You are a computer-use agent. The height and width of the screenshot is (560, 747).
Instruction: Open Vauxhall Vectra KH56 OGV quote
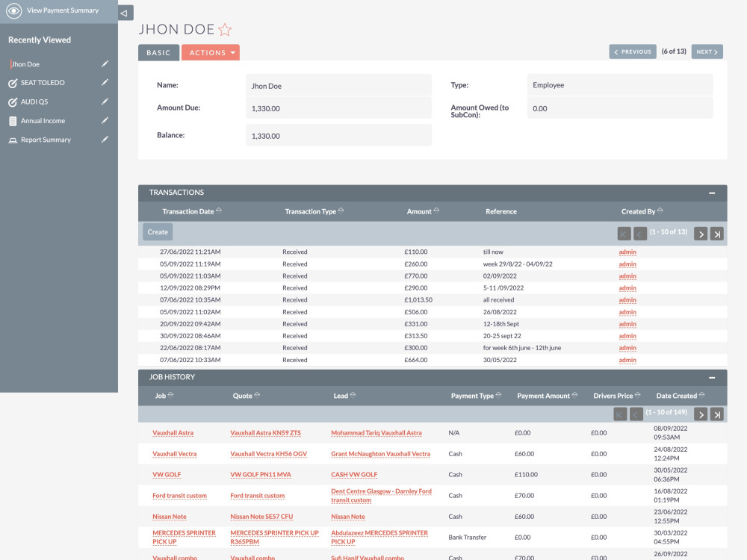(269, 454)
